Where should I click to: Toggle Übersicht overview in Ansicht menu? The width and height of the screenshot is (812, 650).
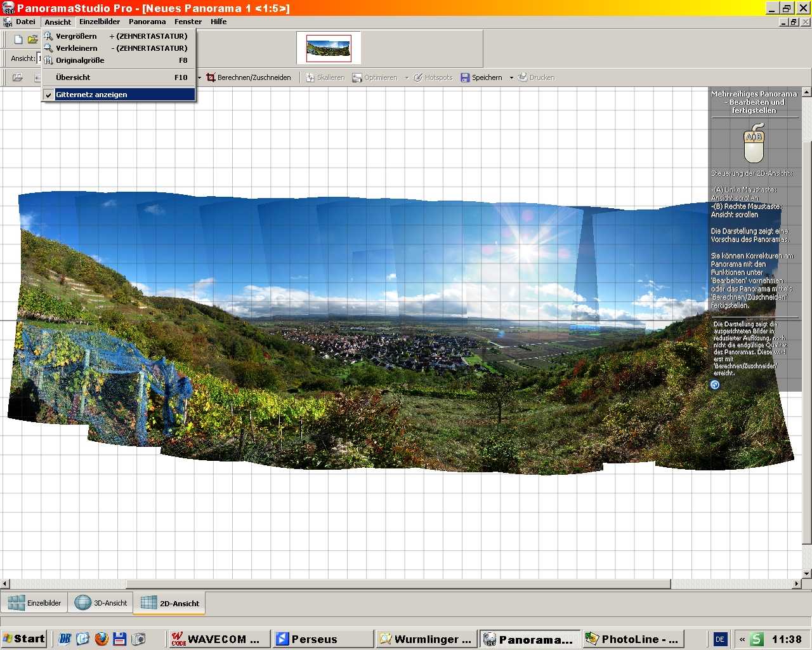(73, 77)
